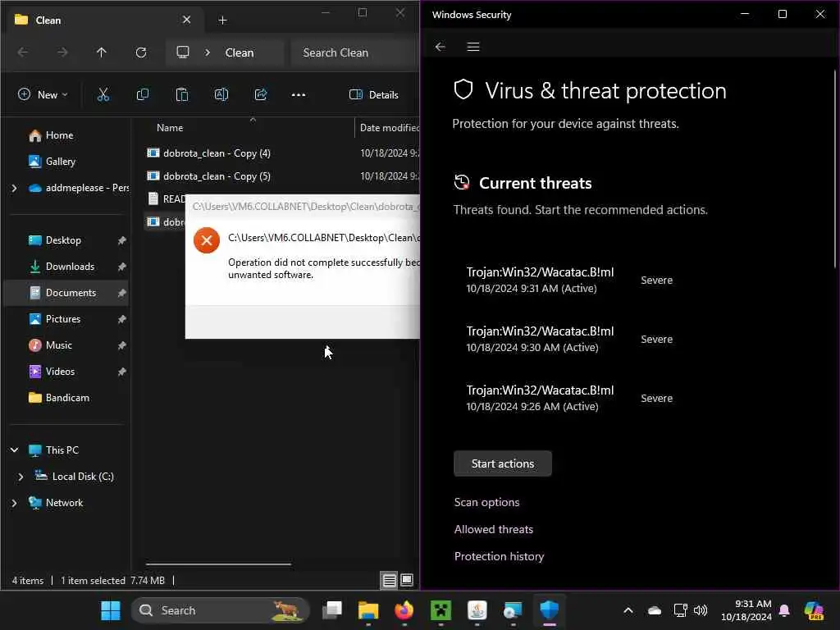Viewport: 840px width, 630px height.
Task: Click the Search Clean input field
Action: click(354, 52)
